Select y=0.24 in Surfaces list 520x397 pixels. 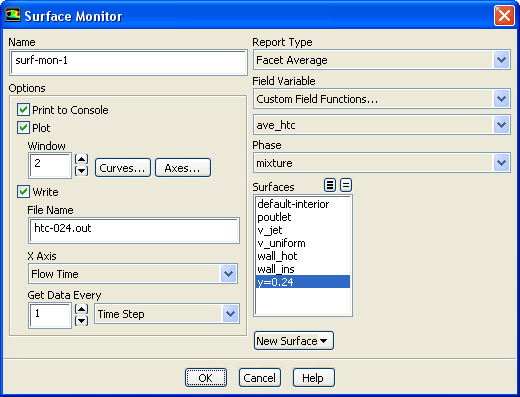303,282
